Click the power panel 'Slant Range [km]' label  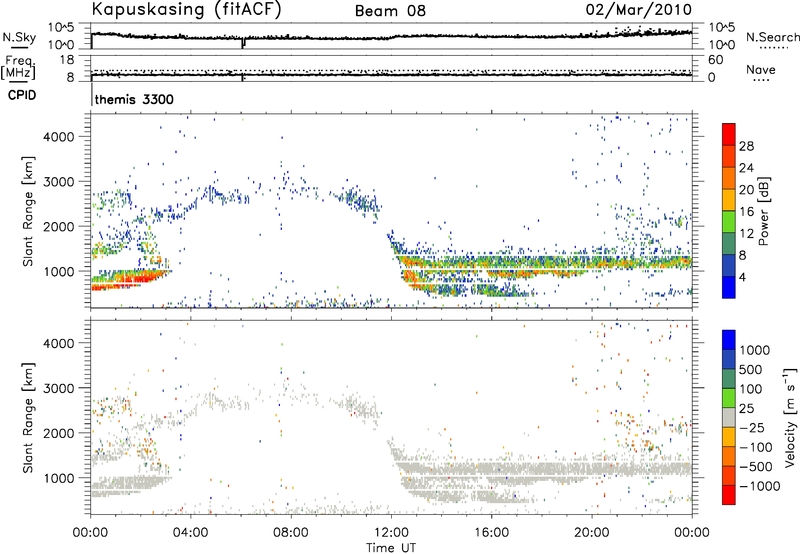pyautogui.click(x=28, y=211)
